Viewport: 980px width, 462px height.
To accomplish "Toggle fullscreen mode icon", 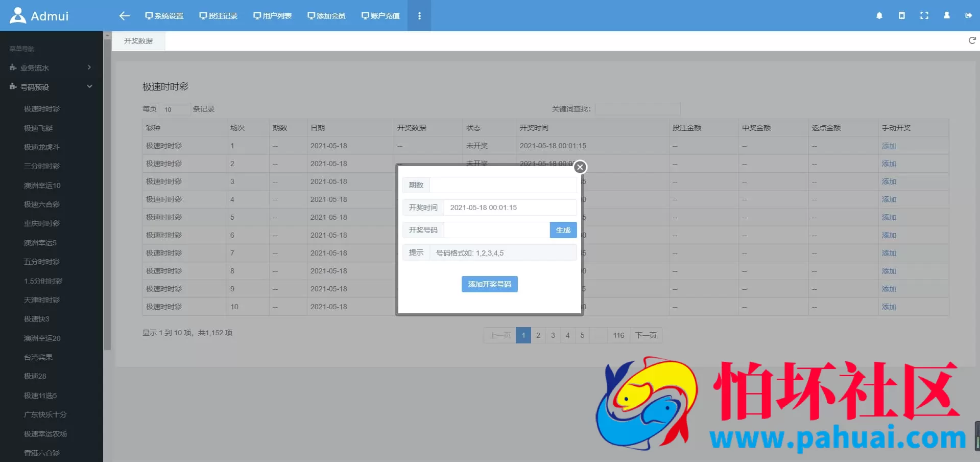I will coord(924,16).
